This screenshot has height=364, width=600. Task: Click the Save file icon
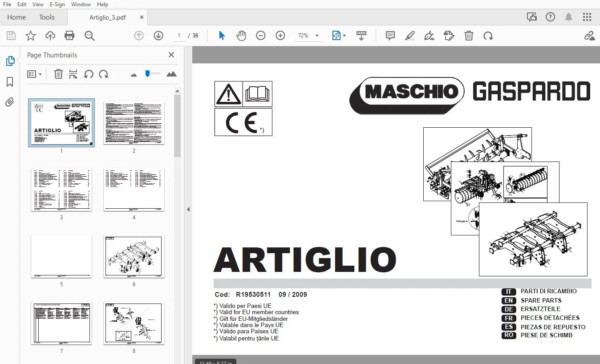(x=11, y=36)
